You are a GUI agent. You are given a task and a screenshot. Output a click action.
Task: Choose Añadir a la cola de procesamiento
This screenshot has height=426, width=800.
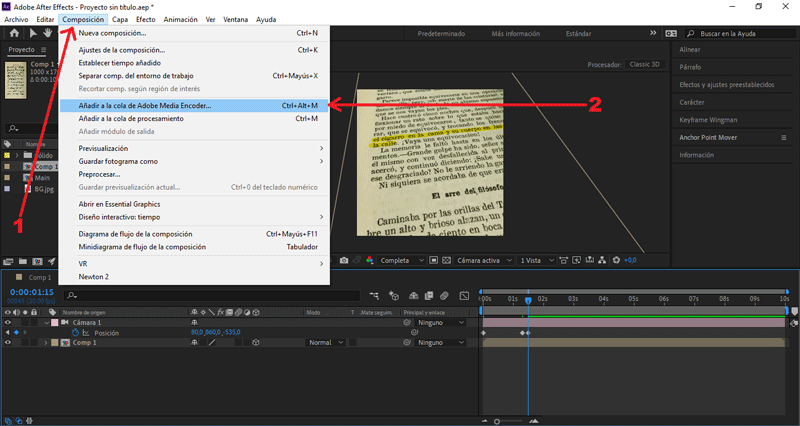194,118
